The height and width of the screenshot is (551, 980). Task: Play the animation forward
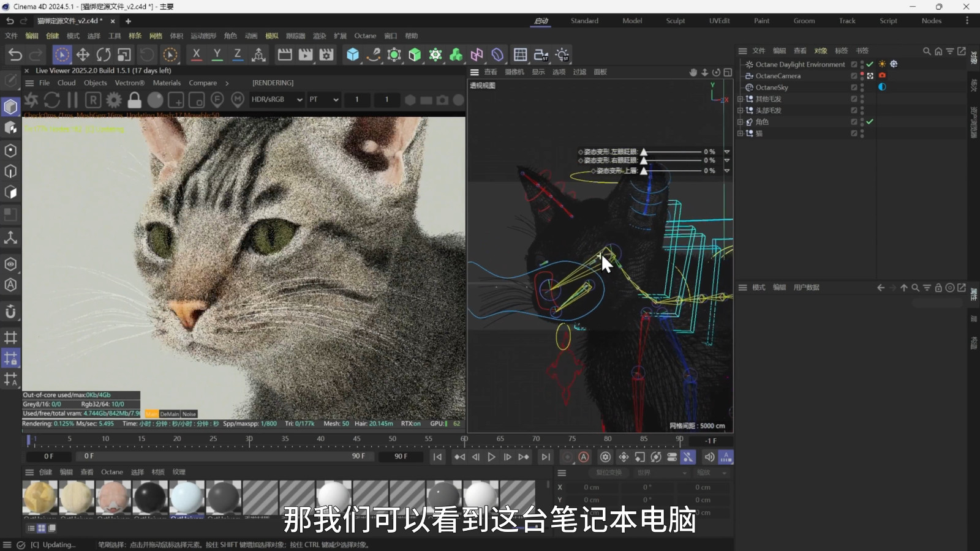491,457
